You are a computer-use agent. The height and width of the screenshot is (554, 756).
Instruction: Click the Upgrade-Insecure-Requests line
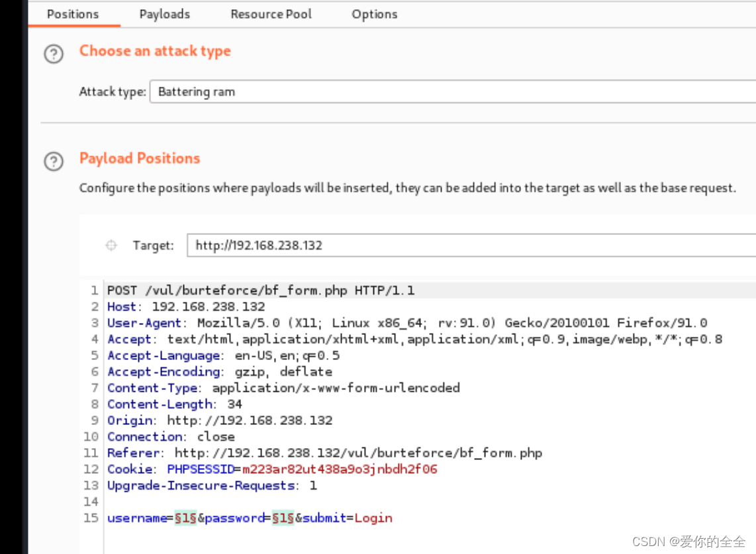212,486
